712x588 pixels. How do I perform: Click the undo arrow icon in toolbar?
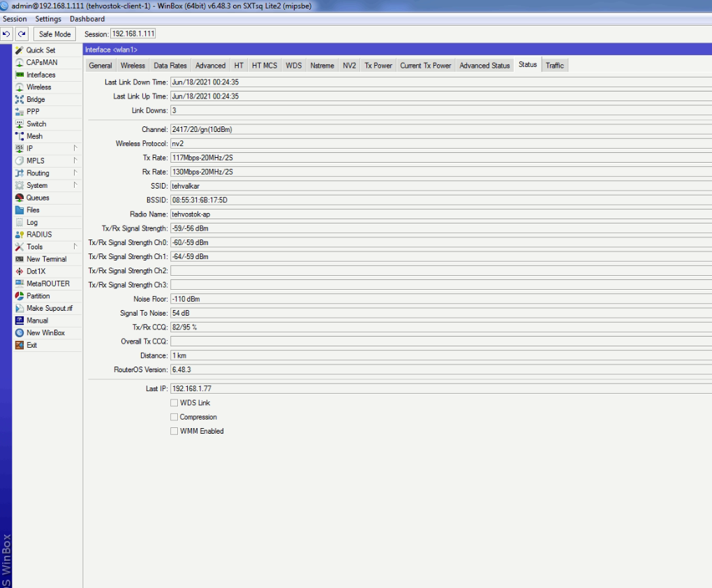pyautogui.click(x=6, y=34)
